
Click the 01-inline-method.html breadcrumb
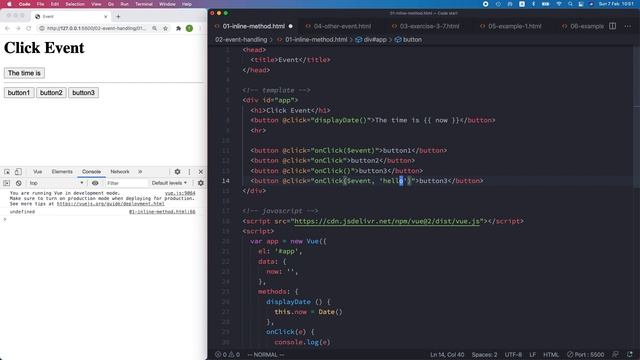pyautogui.click(x=316, y=40)
